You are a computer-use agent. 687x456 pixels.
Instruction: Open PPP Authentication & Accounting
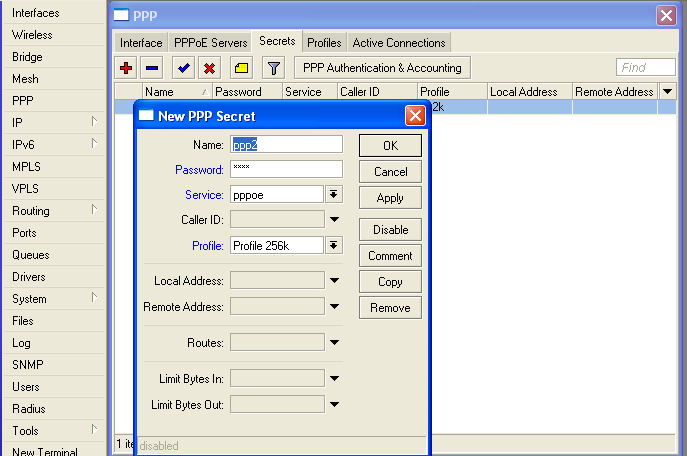tap(382, 68)
